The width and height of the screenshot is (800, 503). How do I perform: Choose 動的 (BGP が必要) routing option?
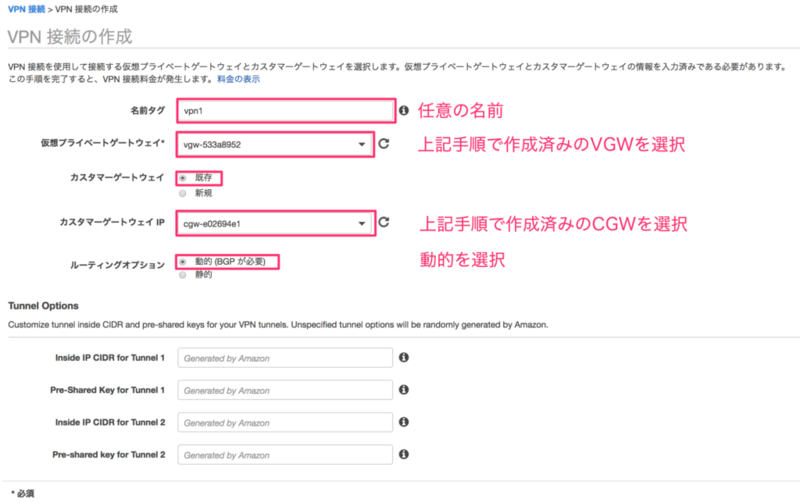(183, 262)
